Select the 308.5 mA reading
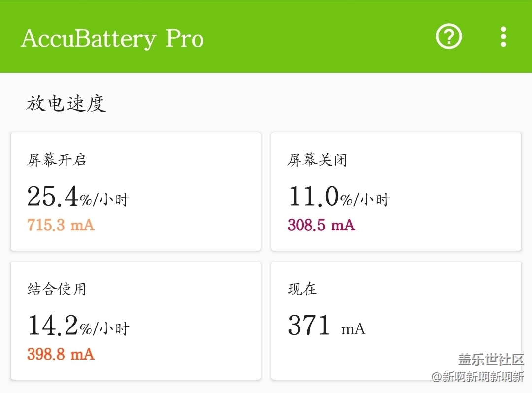The height and width of the screenshot is (393, 532). point(321,225)
